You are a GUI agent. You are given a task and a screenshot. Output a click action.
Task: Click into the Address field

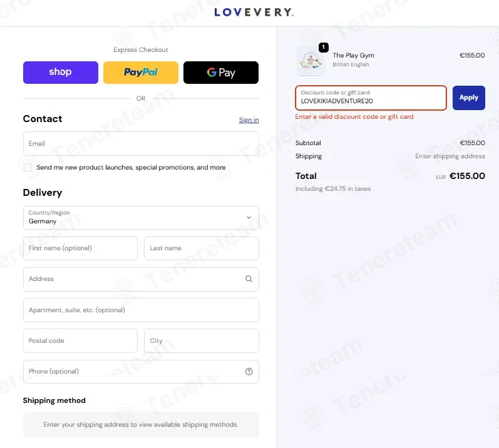(x=141, y=279)
